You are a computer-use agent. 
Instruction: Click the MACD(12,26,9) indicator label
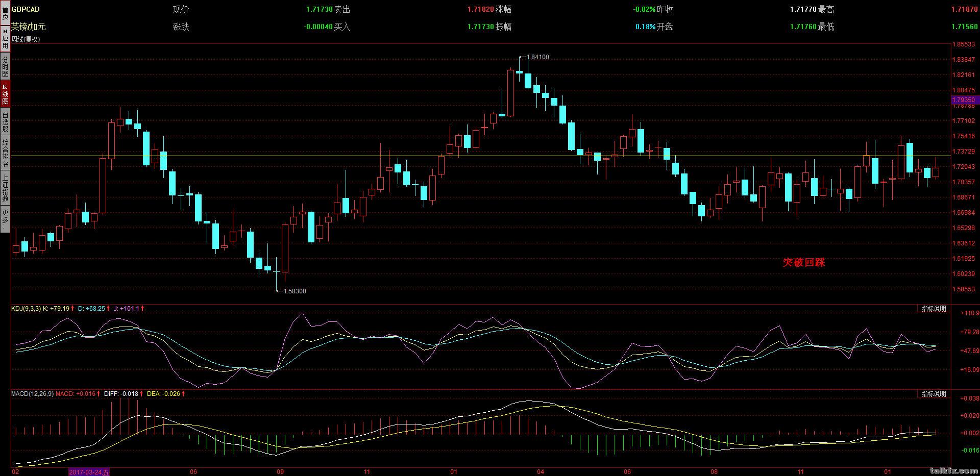(32, 394)
